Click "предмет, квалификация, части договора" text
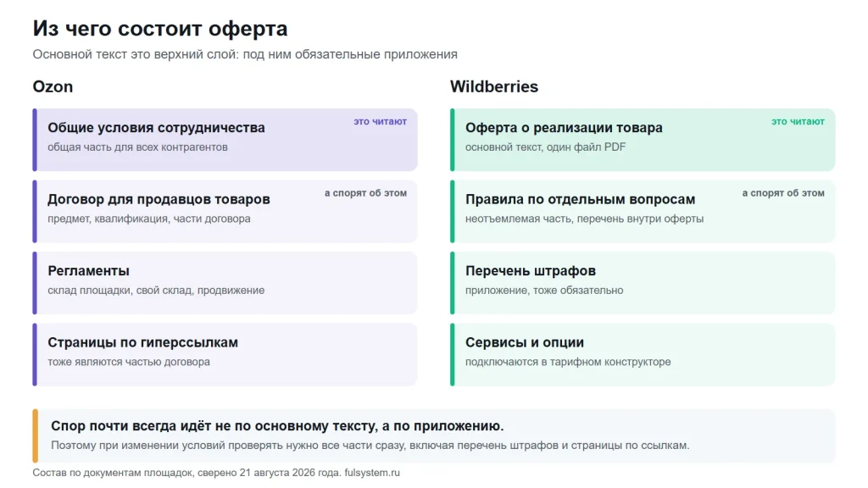This screenshot has height=488, width=868. (x=149, y=219)
